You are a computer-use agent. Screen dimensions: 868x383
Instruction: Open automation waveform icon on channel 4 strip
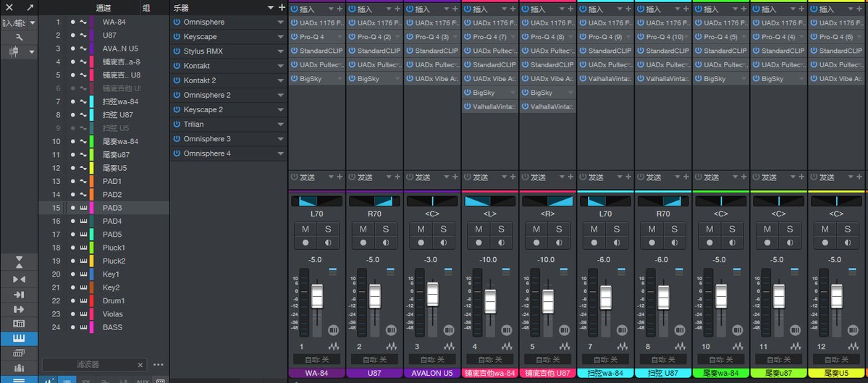tap(507, 347)
